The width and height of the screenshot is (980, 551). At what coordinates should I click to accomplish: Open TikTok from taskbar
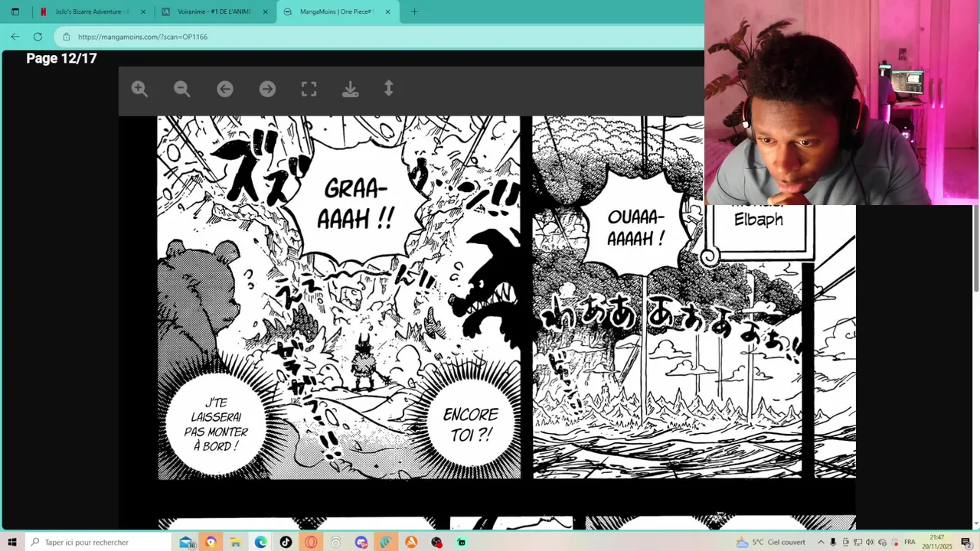pyautogui.click(x=286, y=542)
